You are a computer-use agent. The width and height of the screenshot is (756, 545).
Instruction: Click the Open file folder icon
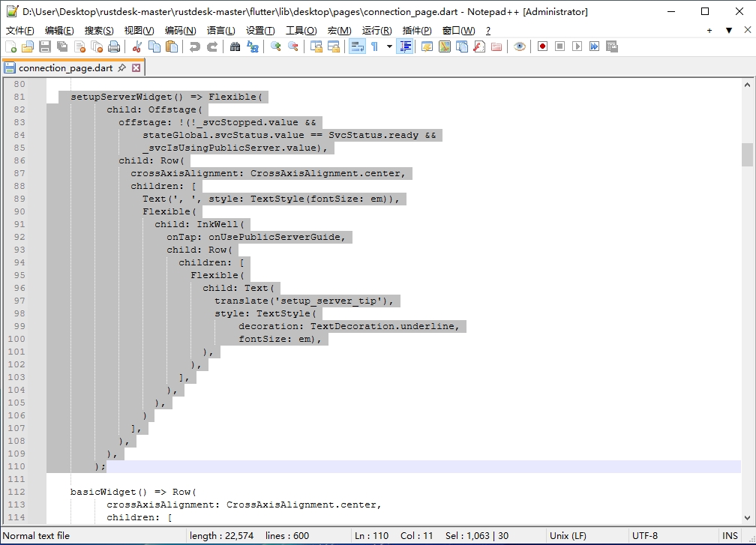[28, 46]
